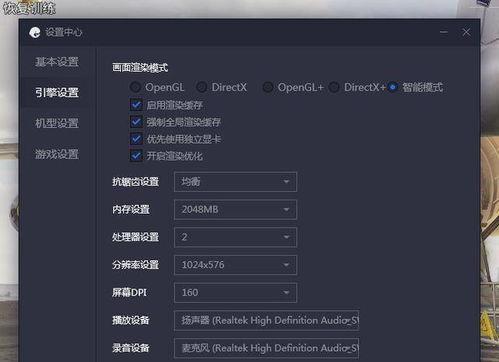Click the 设置中心 title text
This screenshot has height=362, width=499.
click(x=64, y=32)
